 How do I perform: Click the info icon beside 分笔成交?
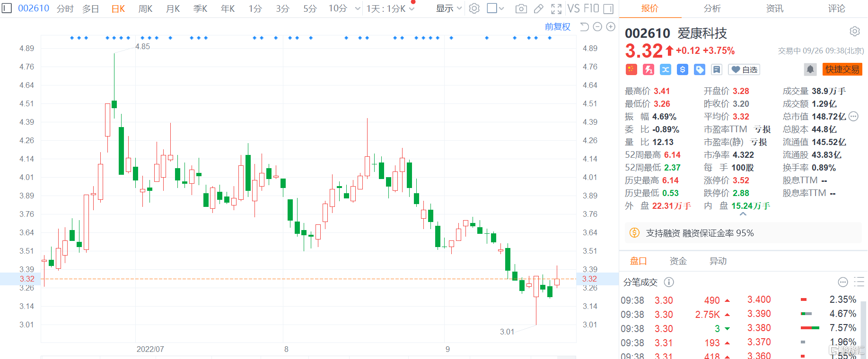(669, 282)
